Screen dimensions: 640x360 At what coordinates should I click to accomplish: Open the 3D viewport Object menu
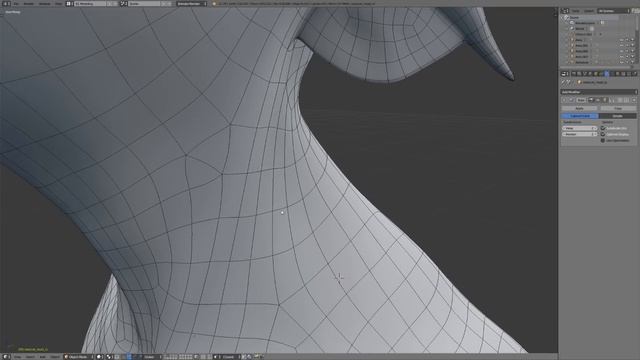pos(55,357)
